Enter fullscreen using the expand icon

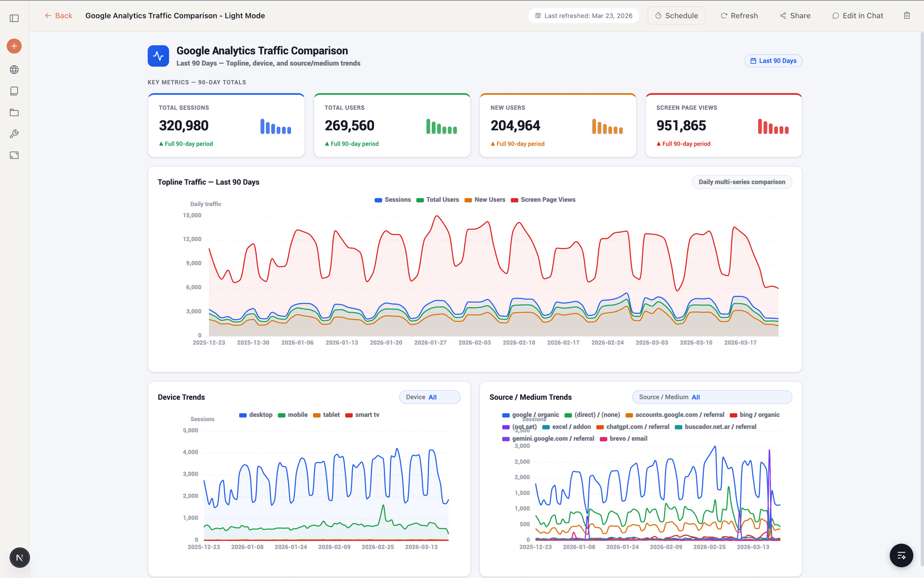coord(14,155)
